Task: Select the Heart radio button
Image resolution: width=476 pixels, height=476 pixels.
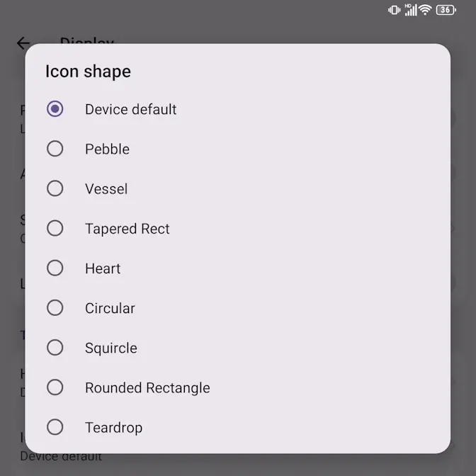Action: click(55, 268)
